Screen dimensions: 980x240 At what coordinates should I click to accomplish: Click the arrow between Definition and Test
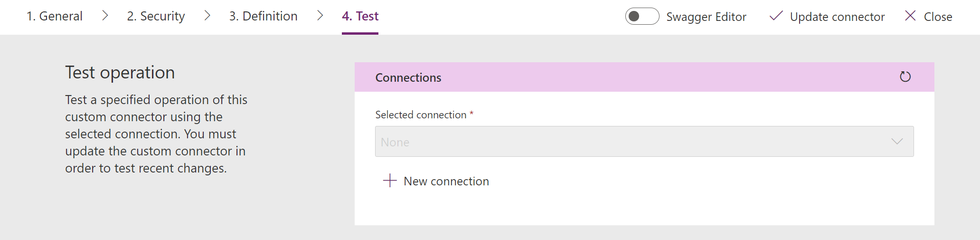pyautogui.click(x=320, y=16)
